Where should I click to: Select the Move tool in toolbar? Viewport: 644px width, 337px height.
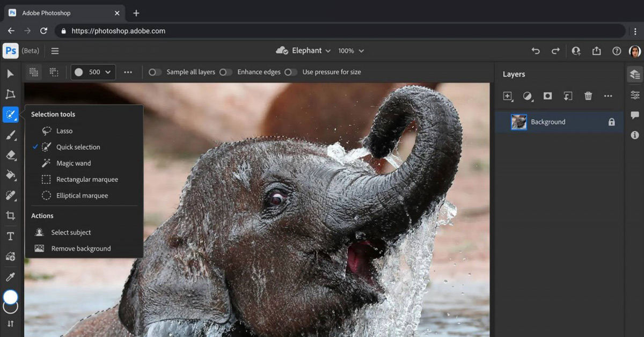(x=10, y=74)
